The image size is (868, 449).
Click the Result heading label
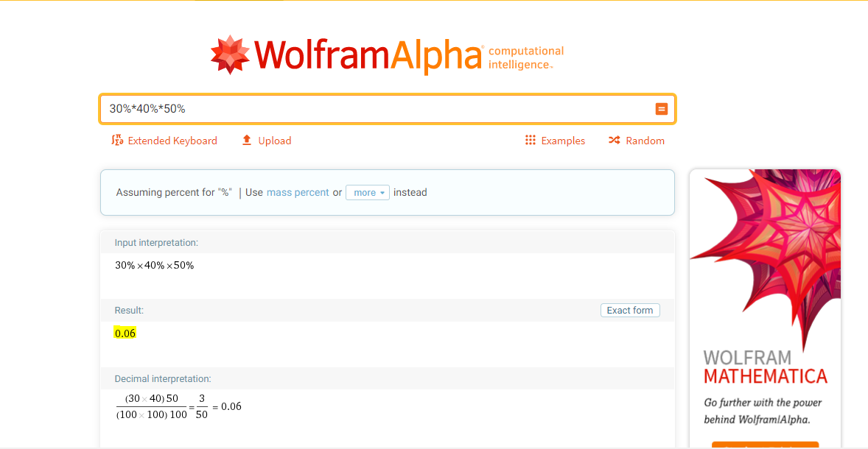click(x=129, y=310)
